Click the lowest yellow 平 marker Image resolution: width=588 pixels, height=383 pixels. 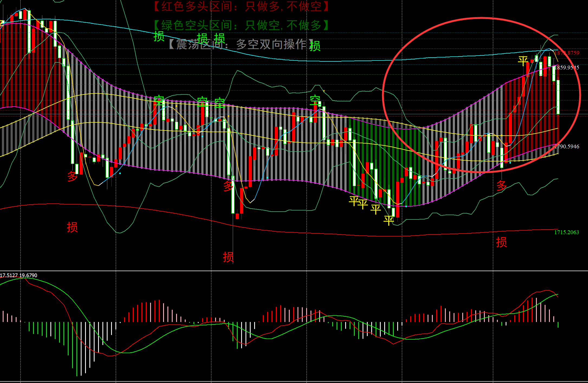pyautogui.click(x=389, y=220)
